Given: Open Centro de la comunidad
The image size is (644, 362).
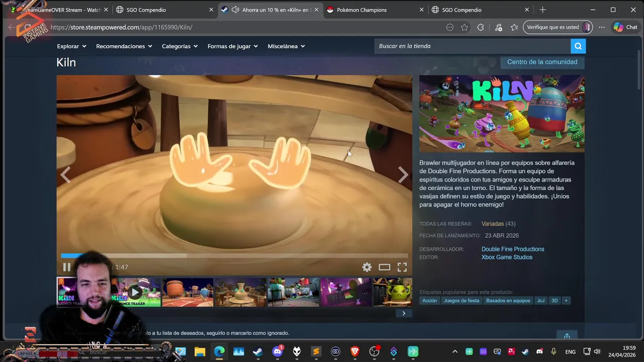Looking at the screenshot, I should 542,62.
